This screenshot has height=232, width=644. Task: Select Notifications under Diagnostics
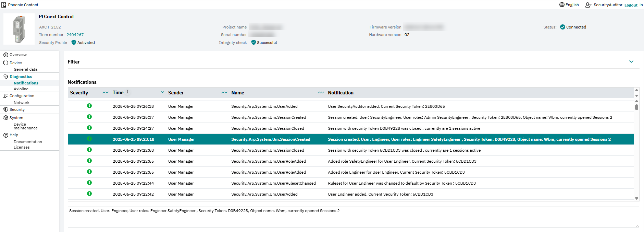pos(26,83)
